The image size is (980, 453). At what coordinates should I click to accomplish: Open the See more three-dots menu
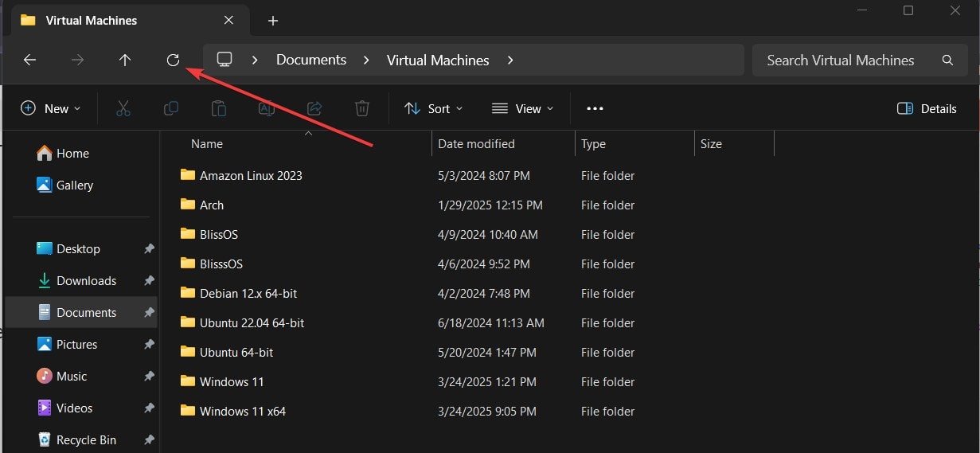595,109
